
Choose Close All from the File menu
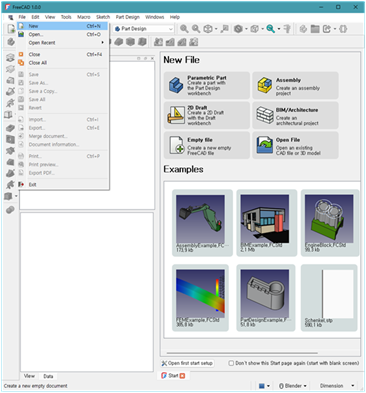click(63, 63)
